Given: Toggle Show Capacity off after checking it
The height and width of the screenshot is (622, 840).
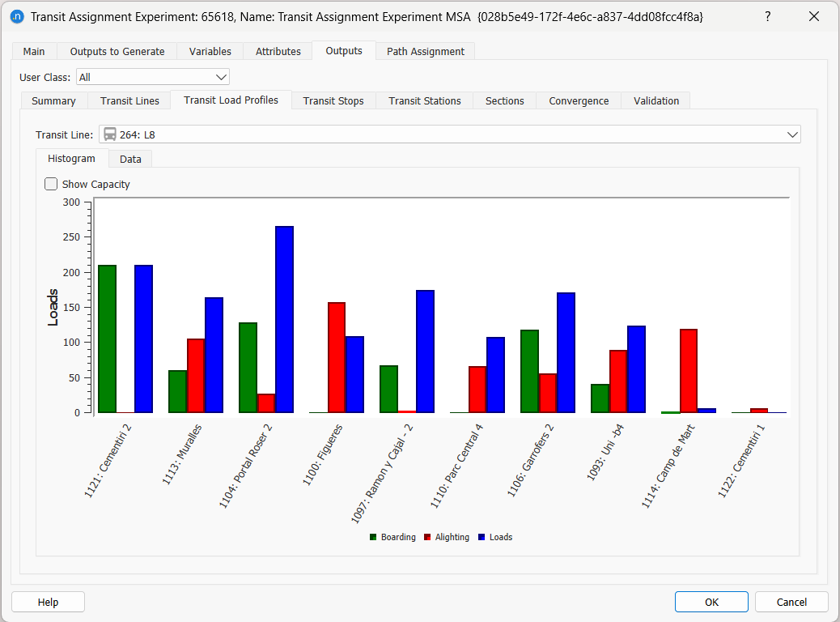Looking at the screenshot, I should (x=51, y=184).
